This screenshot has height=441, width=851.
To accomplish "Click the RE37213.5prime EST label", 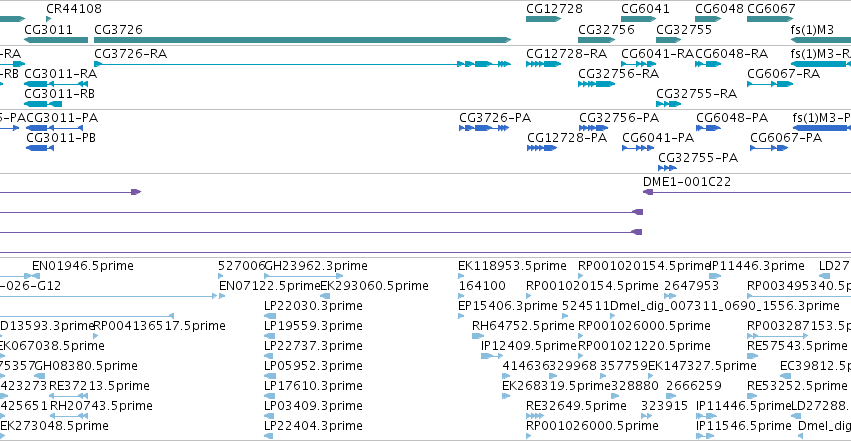I will [x=99, y=386].
